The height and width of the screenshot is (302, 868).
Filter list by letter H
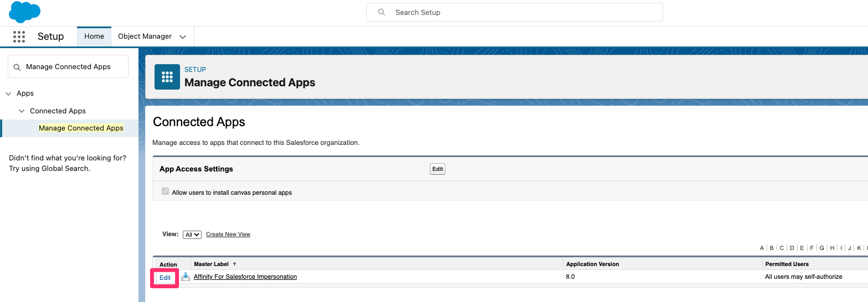coord(832,248)
